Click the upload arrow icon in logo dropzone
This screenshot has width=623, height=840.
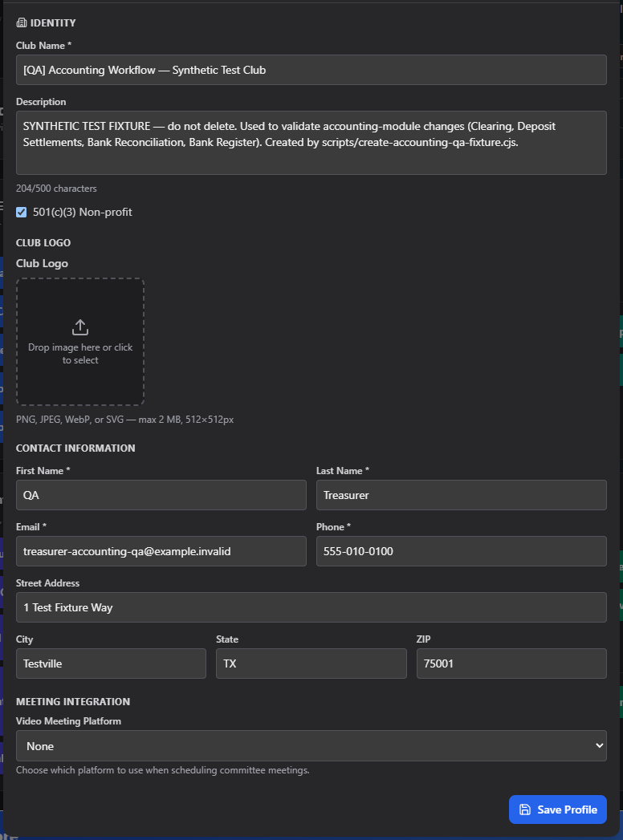tap(80, 327)
